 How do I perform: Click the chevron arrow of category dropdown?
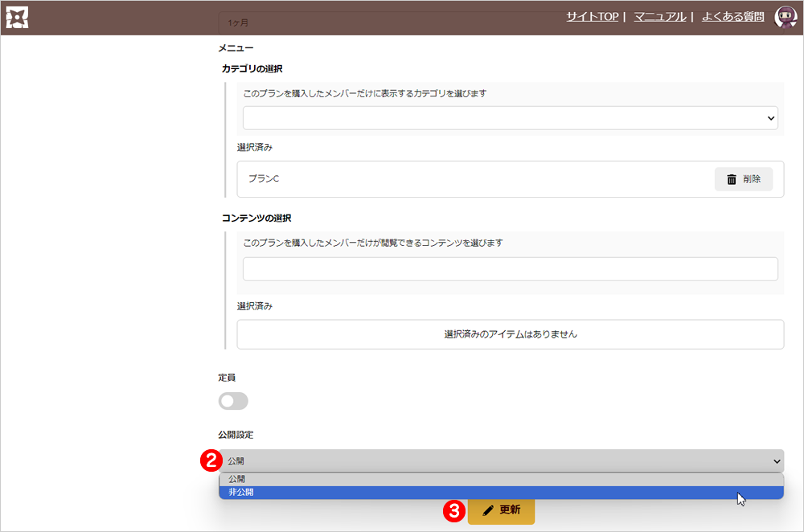tap(772, 118)
